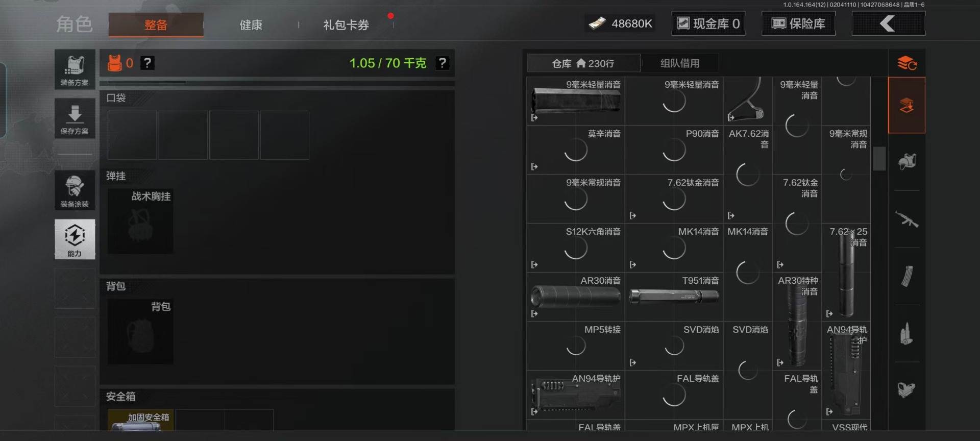Select the 战术胸挂 chest rig slot
The image size is (980, 441).
pos(140,221)
